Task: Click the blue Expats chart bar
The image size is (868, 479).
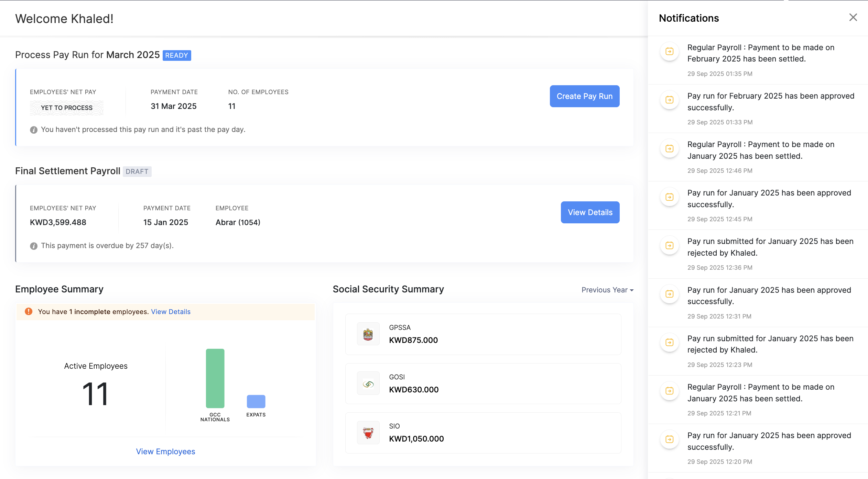Action: point(256,401)
